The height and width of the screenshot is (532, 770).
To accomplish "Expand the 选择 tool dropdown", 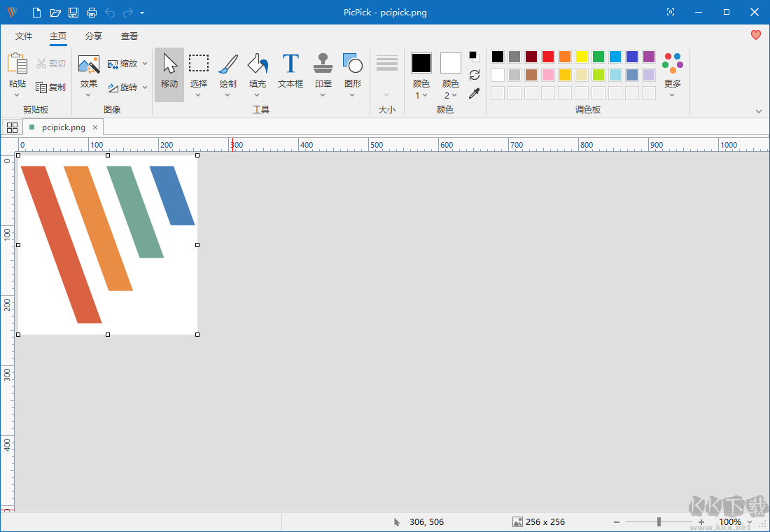I will click(x=198, y=95).
